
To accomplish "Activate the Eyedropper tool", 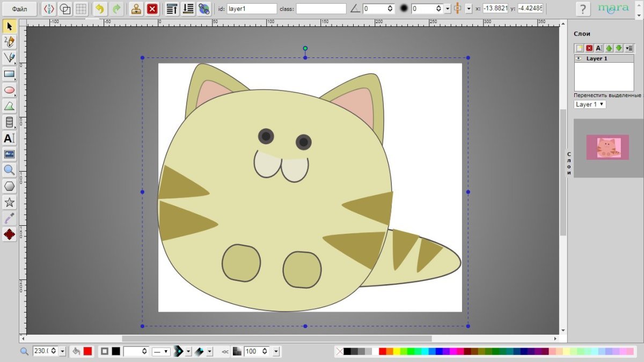I will click(9, 218).
